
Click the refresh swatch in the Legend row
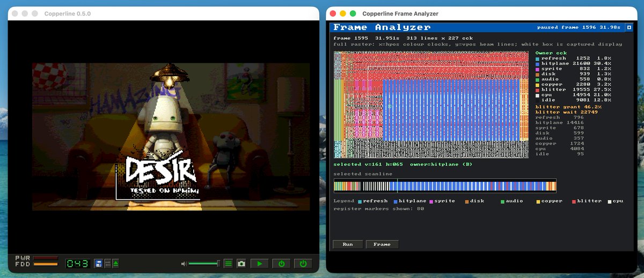coord(360,201)
